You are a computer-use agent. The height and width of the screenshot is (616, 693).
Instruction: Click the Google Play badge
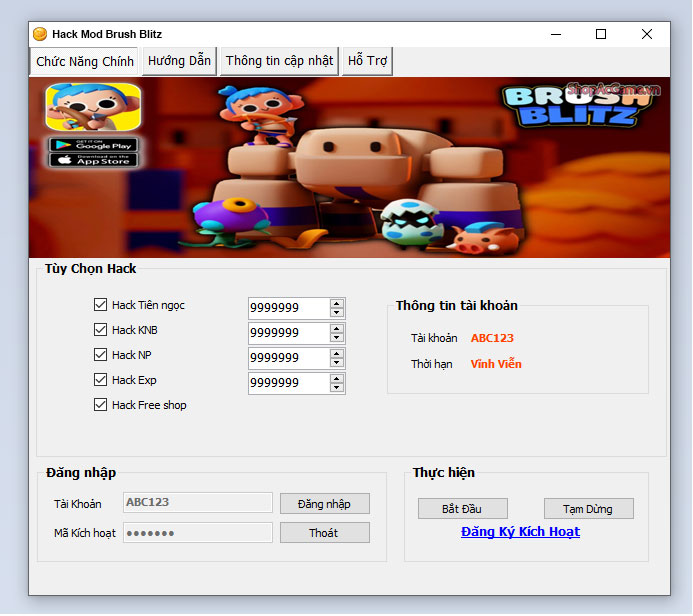pos(93,144)
